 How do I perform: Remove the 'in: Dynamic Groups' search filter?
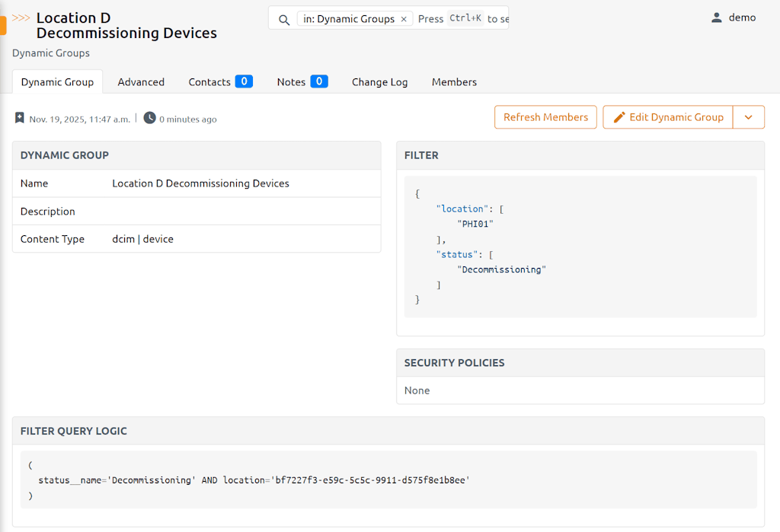pyautogui.click(x=404, y=19)
